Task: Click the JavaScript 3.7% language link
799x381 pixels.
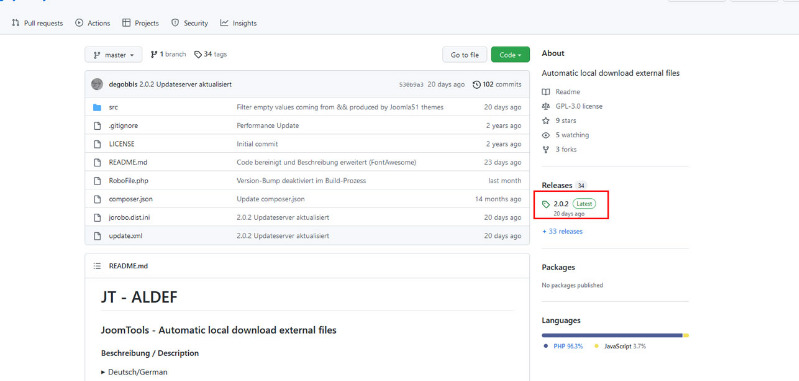Action: click(x=621, y=346)
